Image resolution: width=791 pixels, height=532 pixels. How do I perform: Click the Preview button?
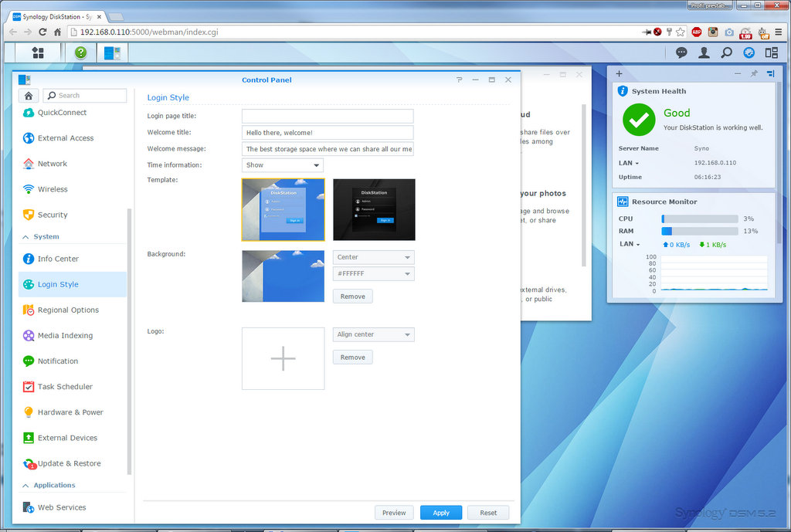pos(394,513)
